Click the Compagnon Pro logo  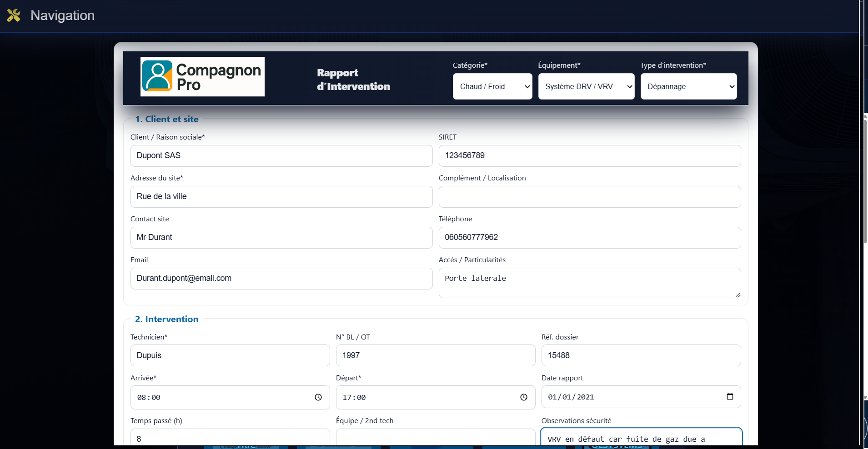[202, 76]
